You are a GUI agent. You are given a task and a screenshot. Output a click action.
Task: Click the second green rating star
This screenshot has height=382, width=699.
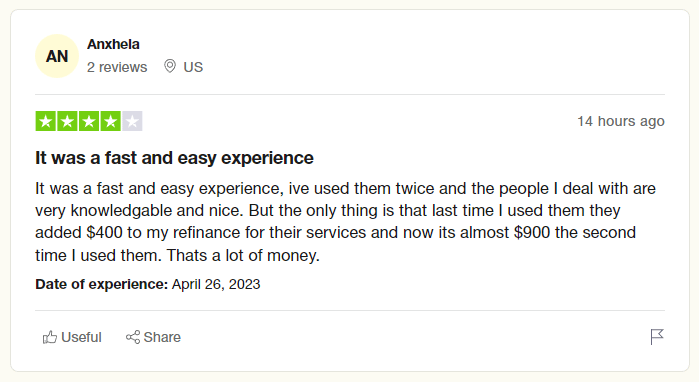67,121
